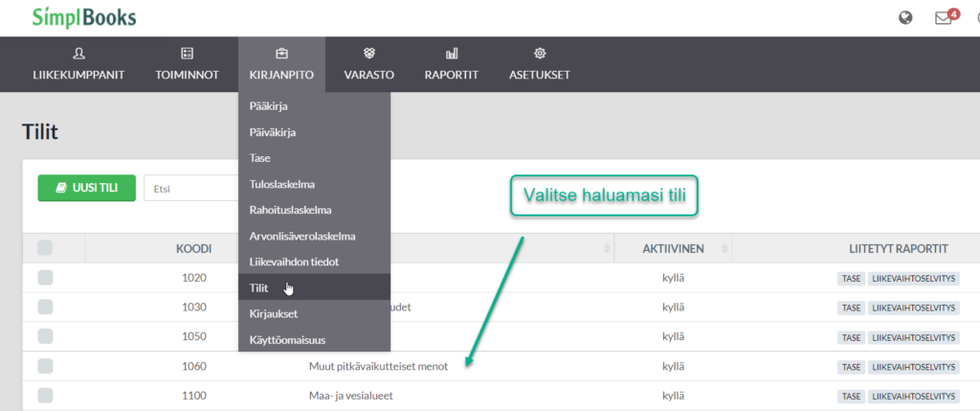The width and height of the screenshot is (980, 411).
Task: Click kyllä value in row 1020
Action: coord(673,278)
